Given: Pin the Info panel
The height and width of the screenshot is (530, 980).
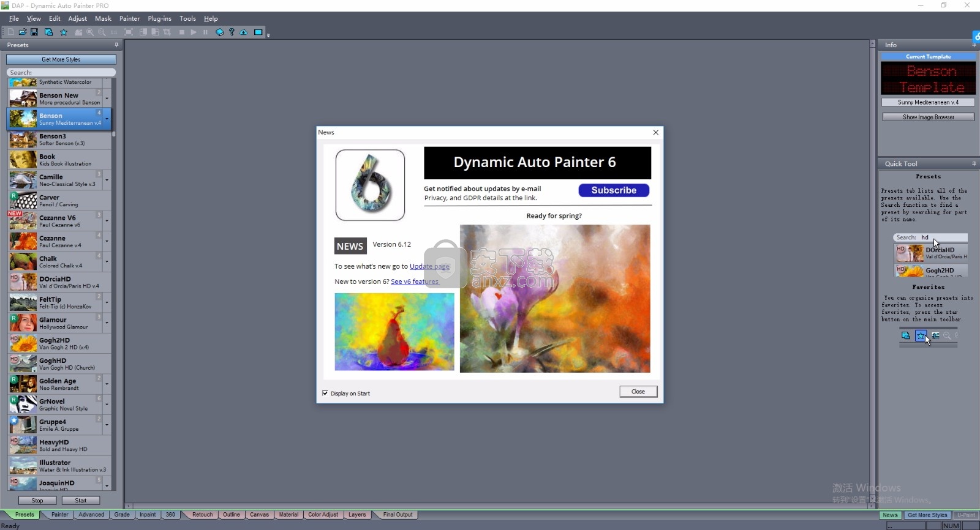Looking at the screenshot, I should coord(974,45).
